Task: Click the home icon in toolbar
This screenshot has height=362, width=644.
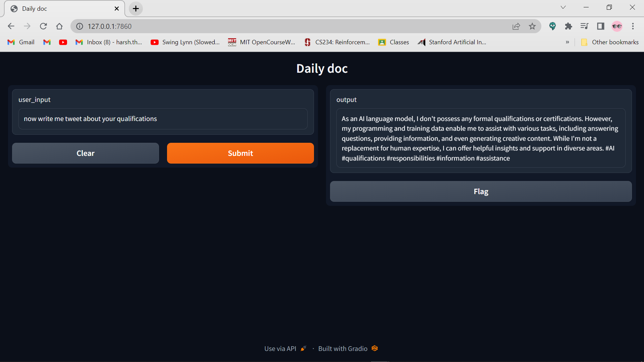Action: [59, 26]
